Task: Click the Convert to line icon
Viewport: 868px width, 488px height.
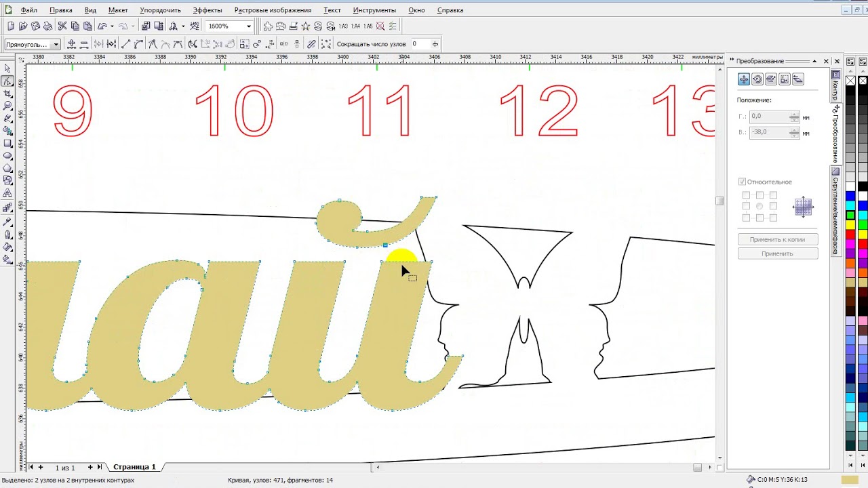Action: 125,44
